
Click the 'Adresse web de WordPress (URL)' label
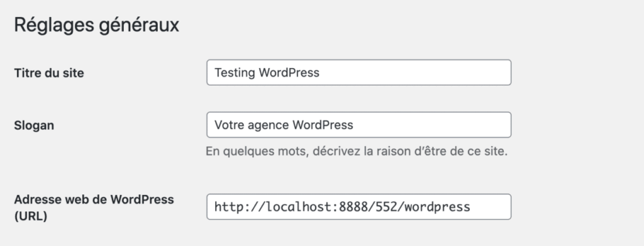pyautogui.click(x=94, y=208)
